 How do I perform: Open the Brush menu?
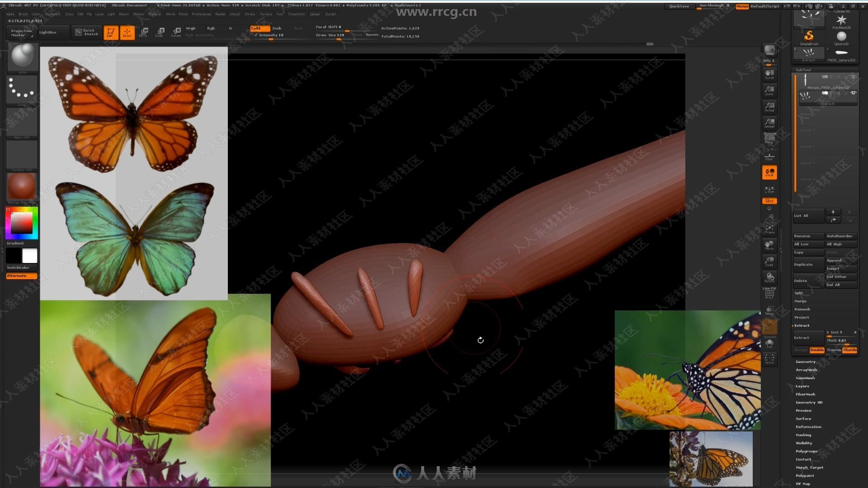click(23, 14)
